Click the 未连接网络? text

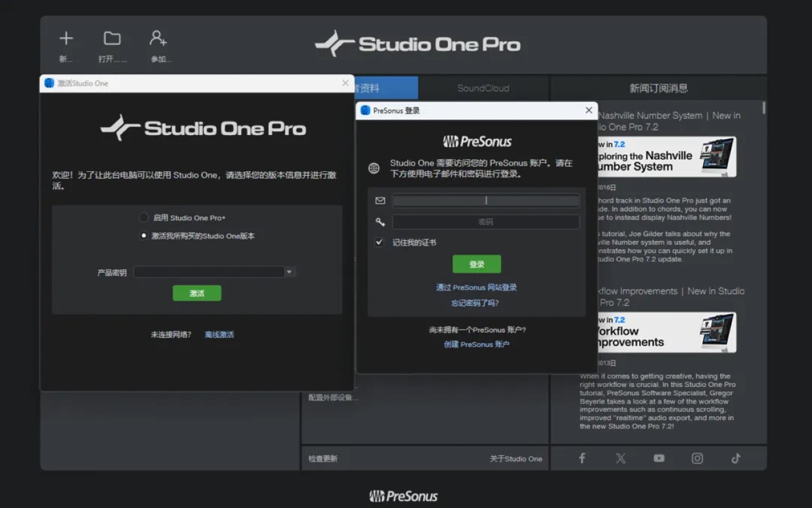coord(171,335)
